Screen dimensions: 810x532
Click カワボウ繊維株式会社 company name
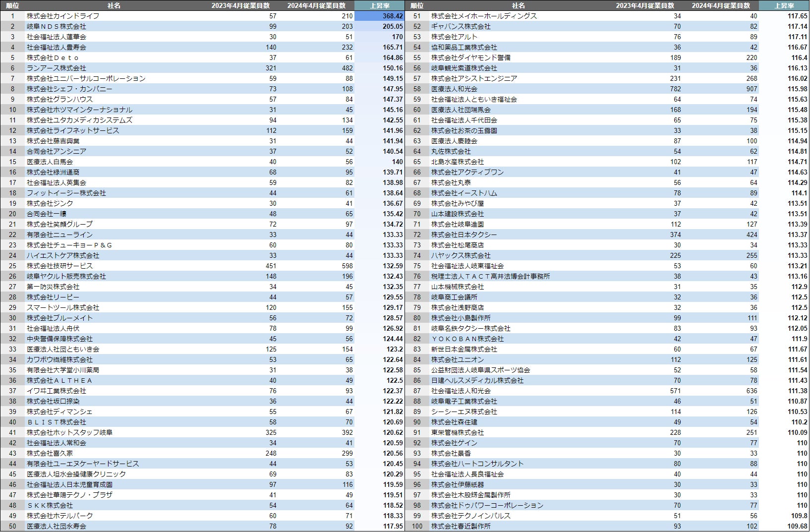point(59,359)
